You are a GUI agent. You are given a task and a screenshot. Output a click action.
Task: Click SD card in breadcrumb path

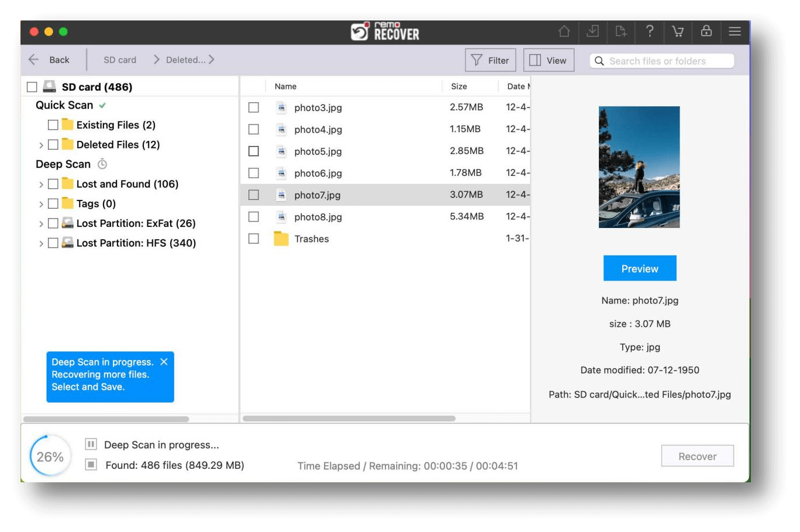120,60
